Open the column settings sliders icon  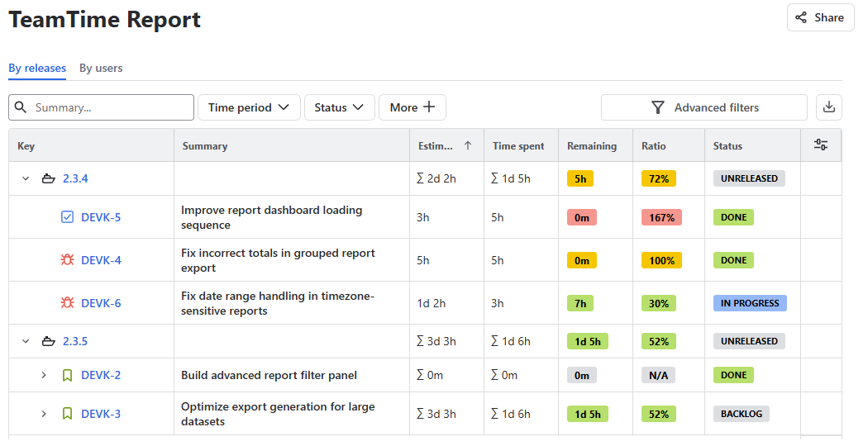click(821, 145)
